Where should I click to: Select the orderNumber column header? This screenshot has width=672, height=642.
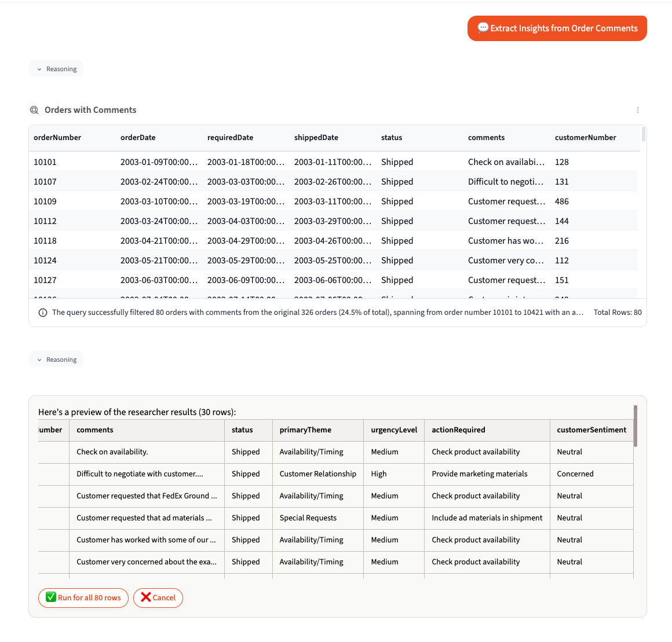pyautogui.click(x=56, y=137)
